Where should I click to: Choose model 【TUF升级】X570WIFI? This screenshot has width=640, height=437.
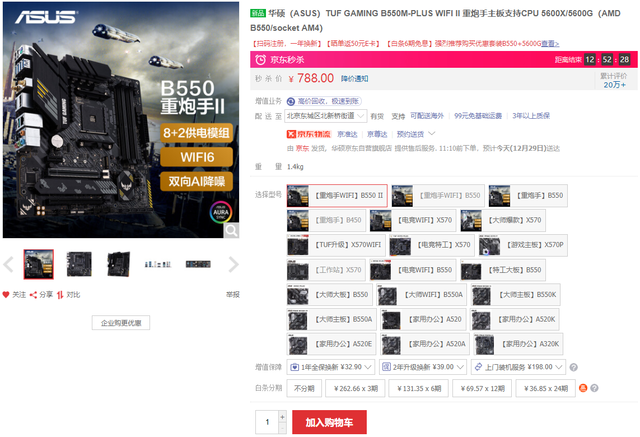[x=336, y=245]
